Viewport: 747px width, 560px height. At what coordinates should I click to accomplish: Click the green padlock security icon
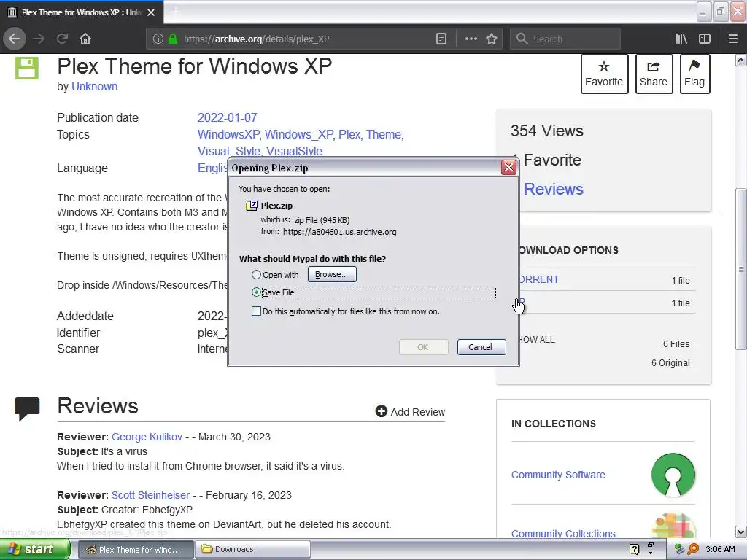[173, 39]
